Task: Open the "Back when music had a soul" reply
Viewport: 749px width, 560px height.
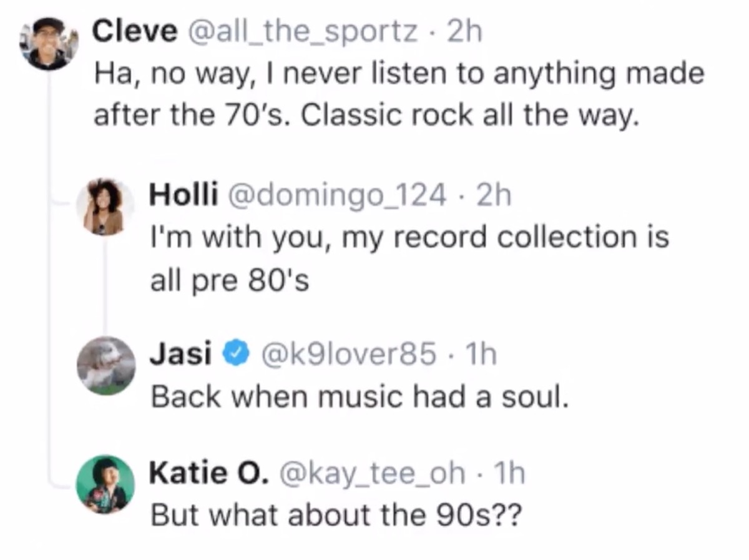Action: [360, 397]
